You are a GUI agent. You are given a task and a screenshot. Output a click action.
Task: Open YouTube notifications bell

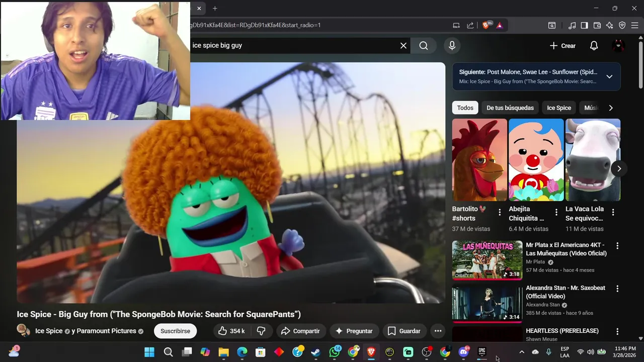[x=594, y=46]
